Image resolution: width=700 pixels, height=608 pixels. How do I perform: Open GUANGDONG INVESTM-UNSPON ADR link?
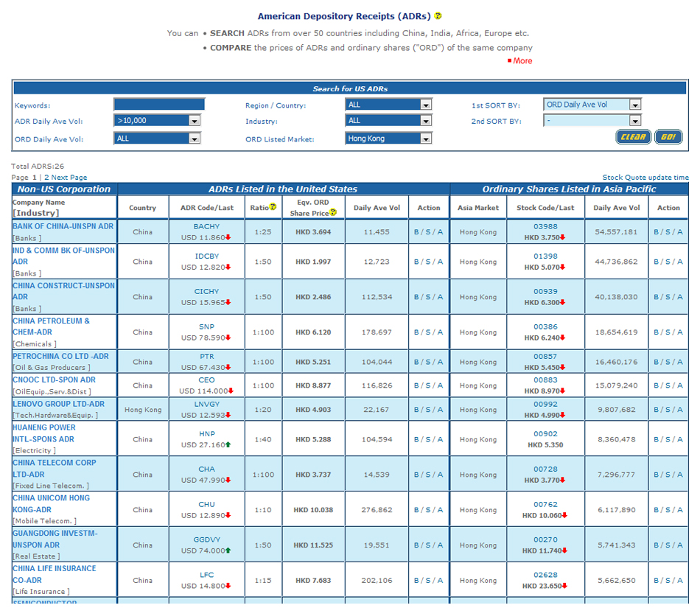tap(55, 539)
